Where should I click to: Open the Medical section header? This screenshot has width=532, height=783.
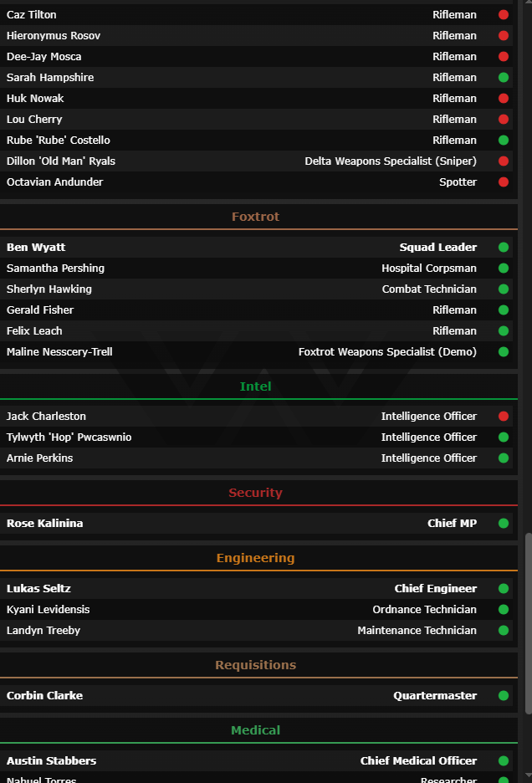point(255,730)
